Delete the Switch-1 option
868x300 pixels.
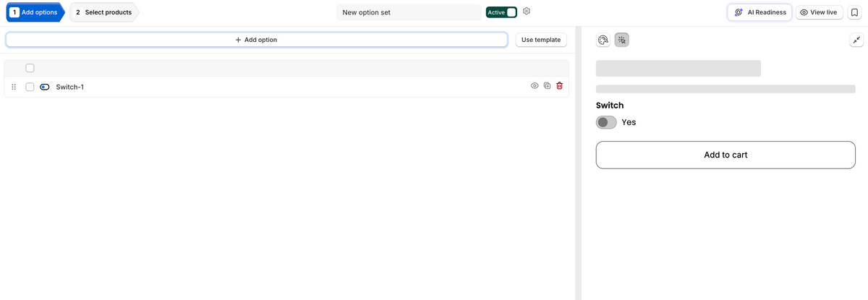tap(560, 86)
